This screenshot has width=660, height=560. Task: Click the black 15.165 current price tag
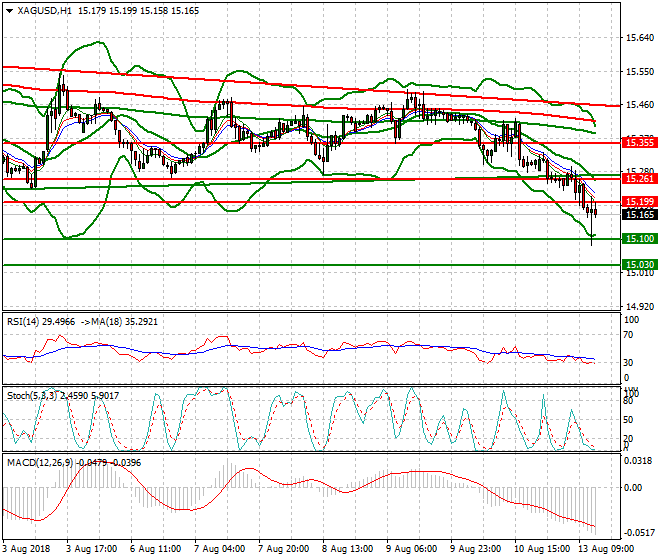[x=638, y=214]
